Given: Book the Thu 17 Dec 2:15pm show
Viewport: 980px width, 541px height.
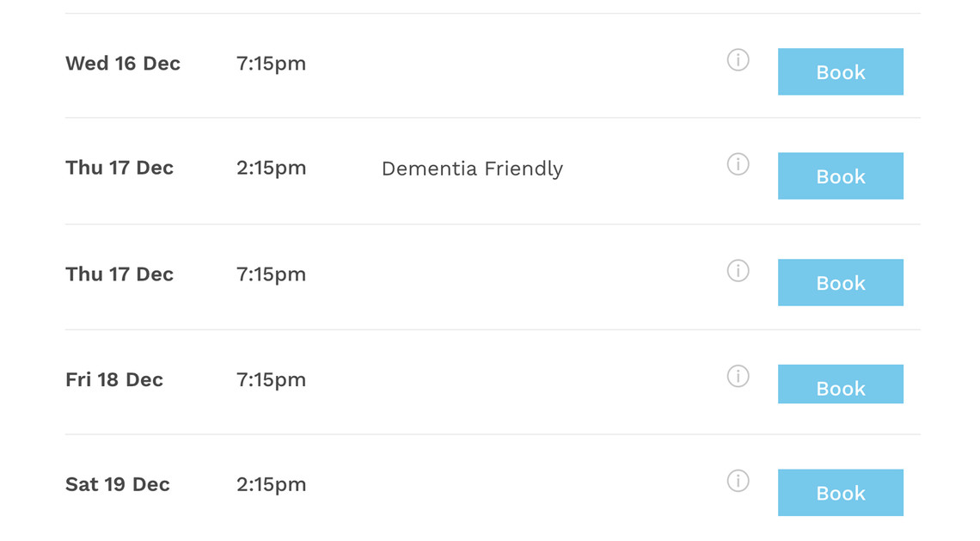Looking at the screenshot, I should (841, 175).
